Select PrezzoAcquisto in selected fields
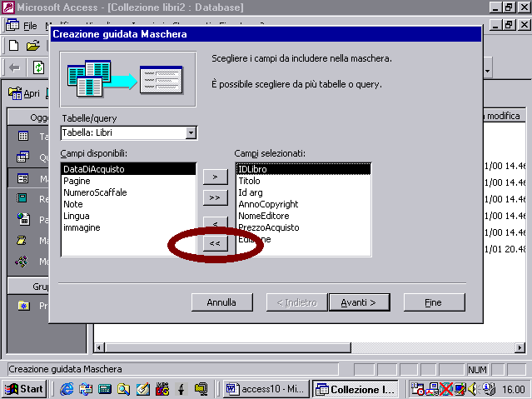Viewport: 532px width, 399px height. click(x=303, y=227)
